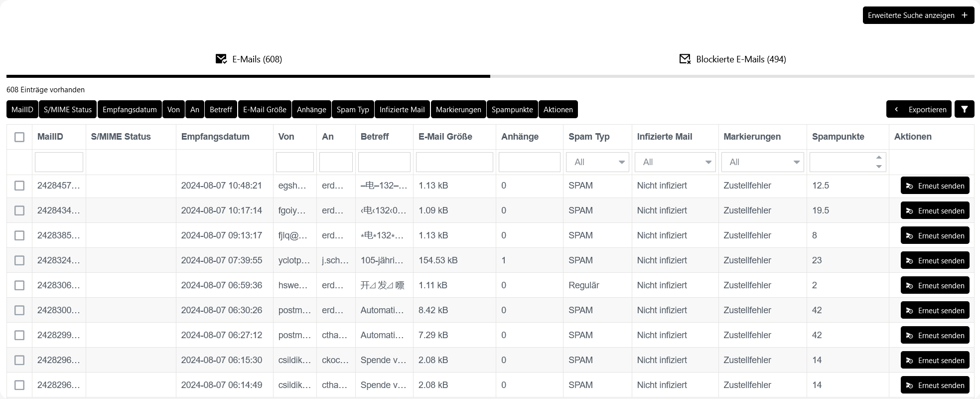This screenshot has height=399, width=980.
Task: Focus the Betreff filter input
Action: point(384,162)
